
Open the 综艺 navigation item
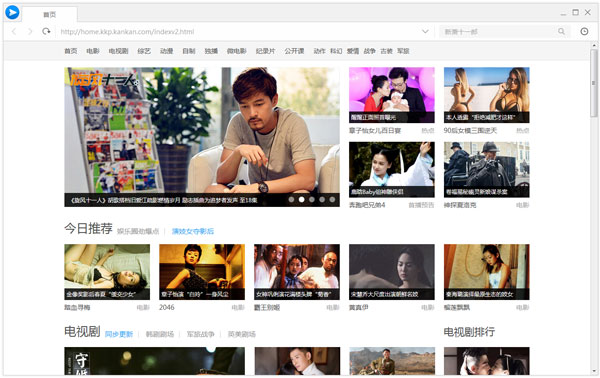(144, 51)
